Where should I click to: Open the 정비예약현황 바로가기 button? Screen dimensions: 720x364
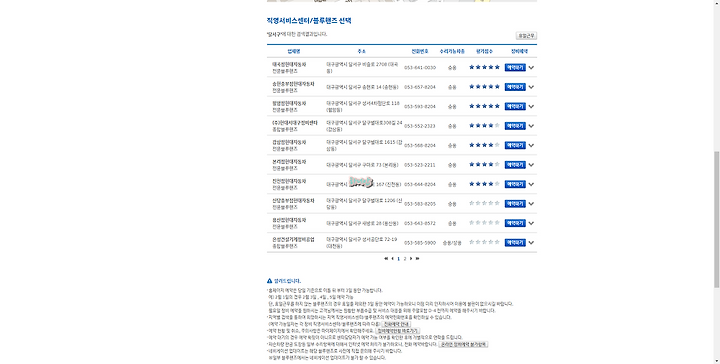point(398,330)
